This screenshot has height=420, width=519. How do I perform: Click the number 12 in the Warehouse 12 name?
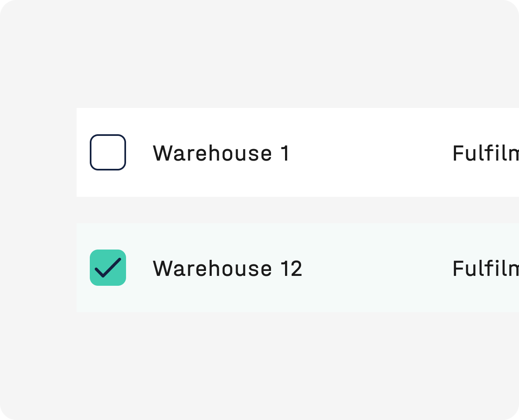(292, 268)
